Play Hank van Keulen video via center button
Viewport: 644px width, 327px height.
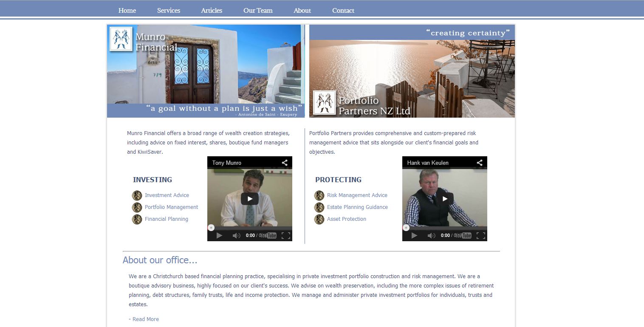pyautogui.click(x=445, y=199)
